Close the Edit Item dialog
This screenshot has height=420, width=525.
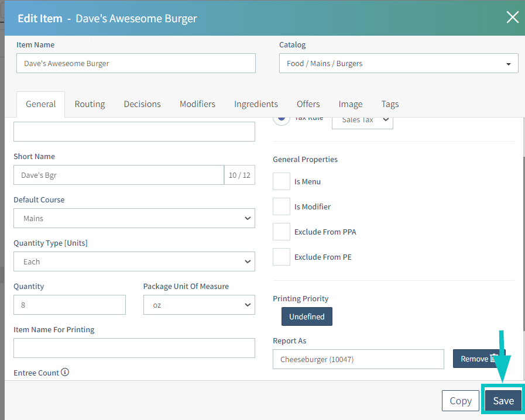[512, 17]
